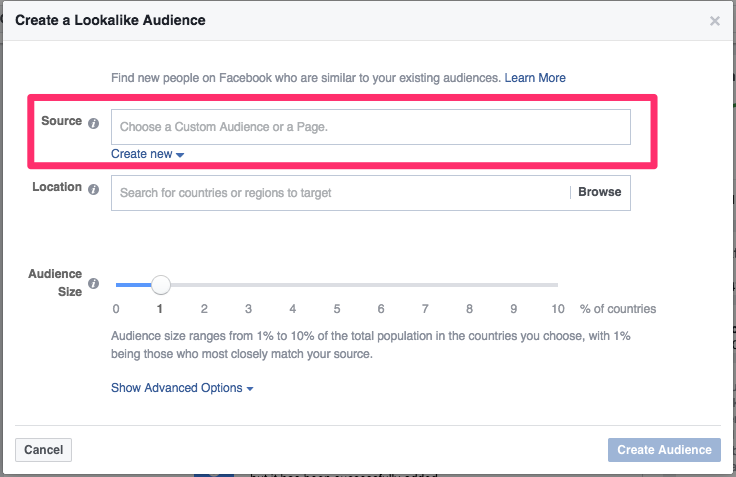Focus the Source custom audience input
This screenshot has height=477, width=736.
tap(370, 127)
